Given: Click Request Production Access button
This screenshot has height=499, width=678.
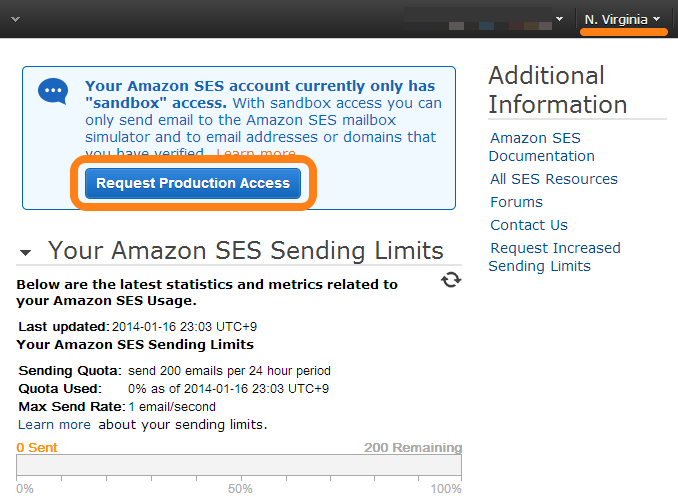Looking at the screenshot, I should 193,183.
